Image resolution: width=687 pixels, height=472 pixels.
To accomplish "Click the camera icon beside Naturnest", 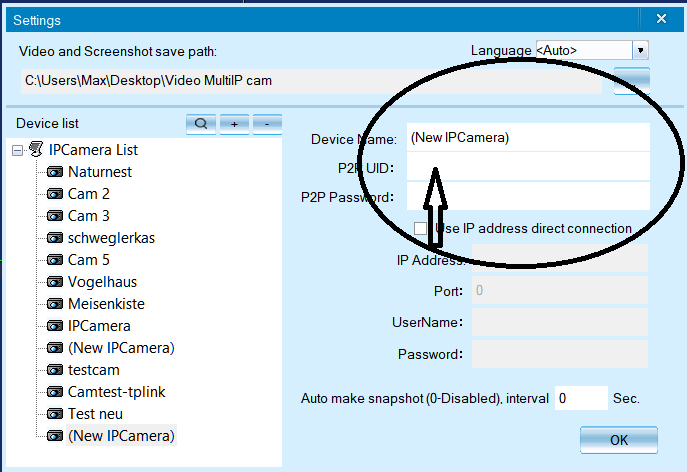I will coord(55,172).
